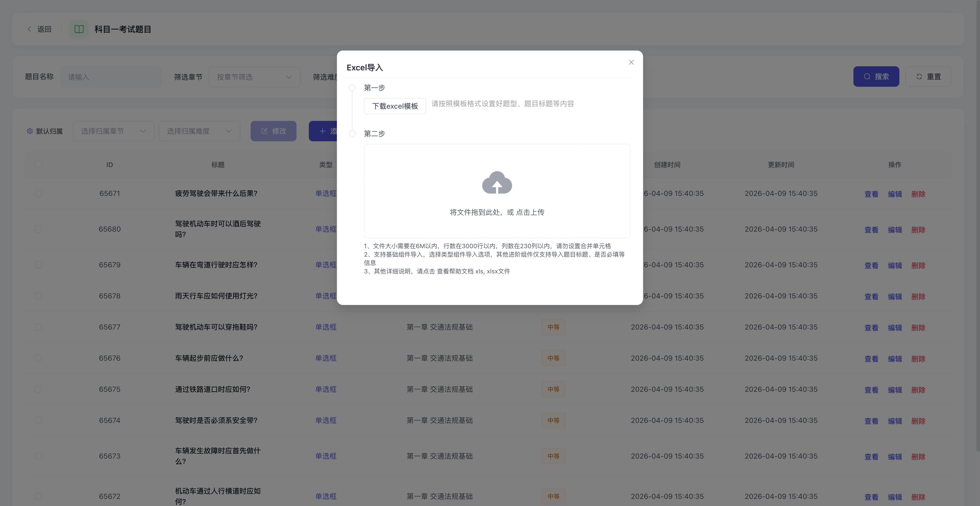Click the 题目名称 input field
This screenshot has height=506, width=980.
[111, 77]
